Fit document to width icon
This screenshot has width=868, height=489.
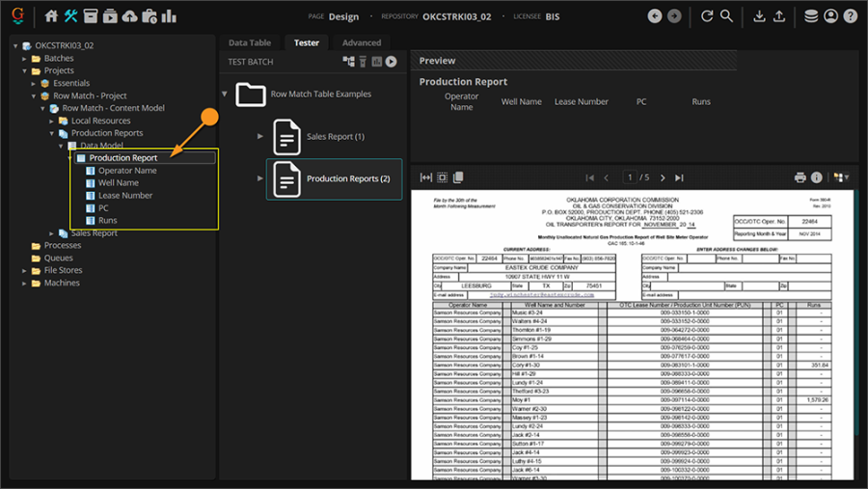pyautogui.click(x=426, y=177)
